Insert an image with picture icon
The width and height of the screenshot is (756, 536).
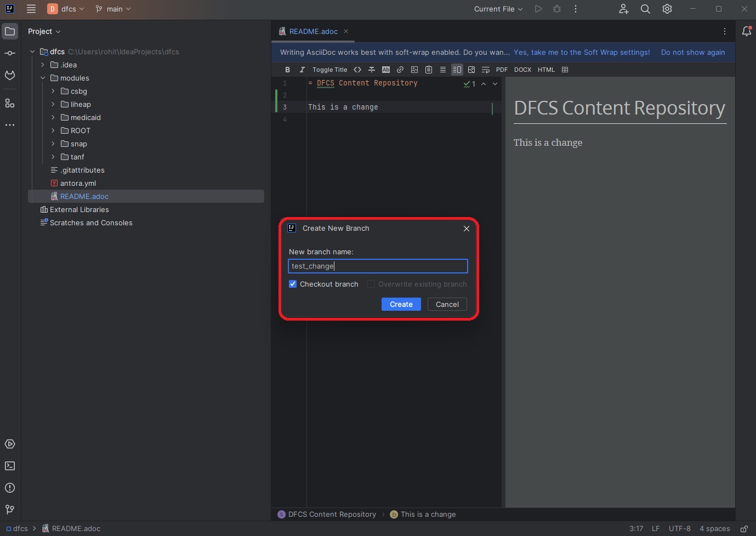[414, 70]
